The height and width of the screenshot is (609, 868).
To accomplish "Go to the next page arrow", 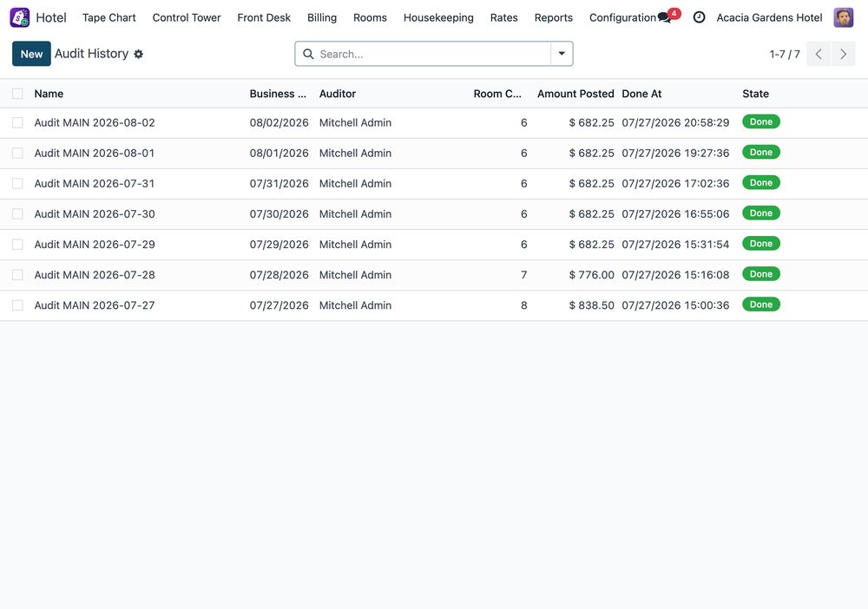I will (843, 54).
